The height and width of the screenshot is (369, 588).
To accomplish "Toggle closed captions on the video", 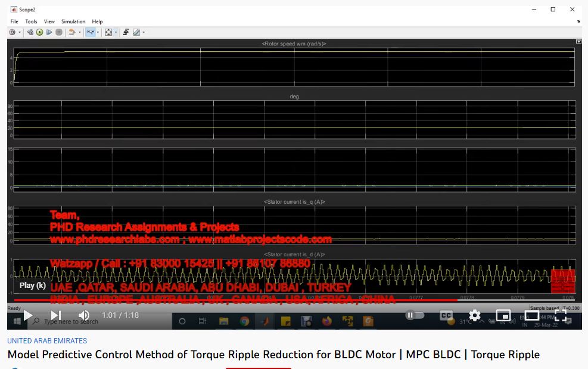I will (x=446, y=315).
